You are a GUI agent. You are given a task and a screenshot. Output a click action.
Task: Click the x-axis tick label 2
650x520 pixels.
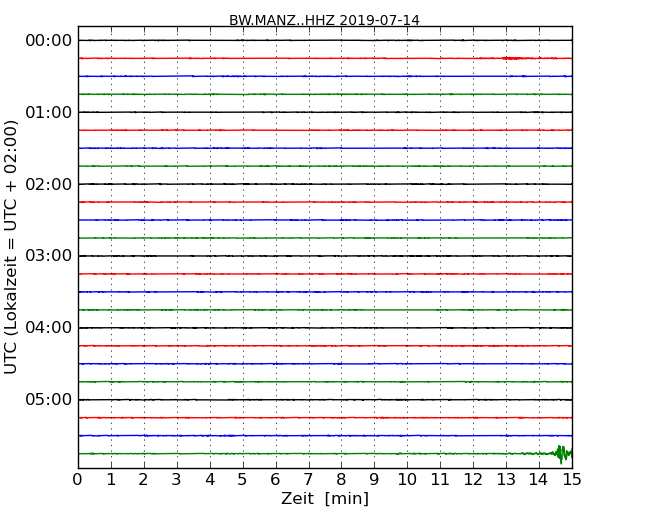pos(143,480)
